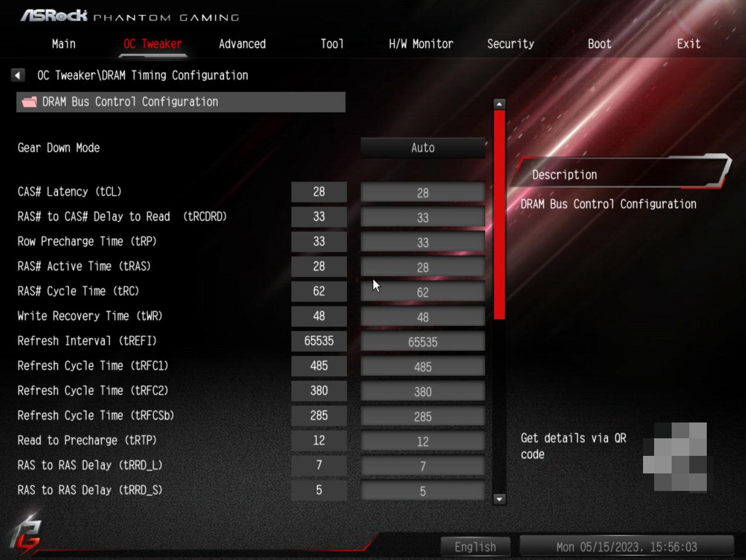
Task: Click the RAS to RAS Delay (tRRD_S) label
Action: (90, 490)
